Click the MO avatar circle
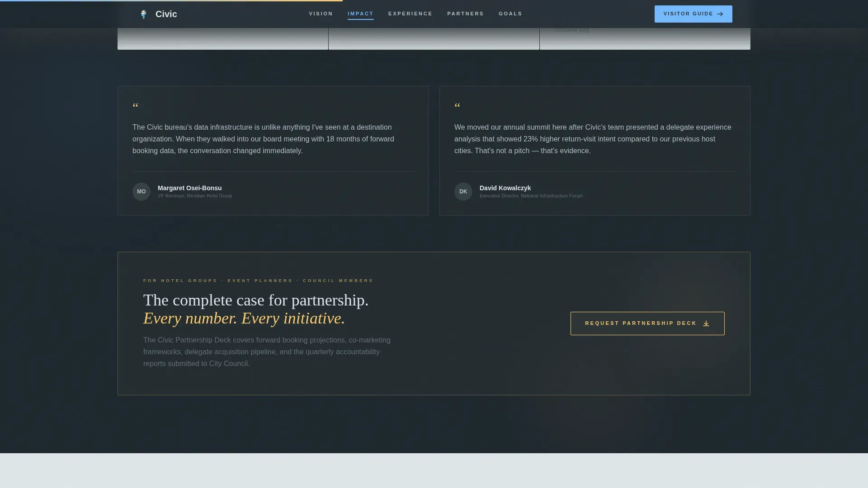This screenshot has width=868, height=488. [x=142, y=192]
